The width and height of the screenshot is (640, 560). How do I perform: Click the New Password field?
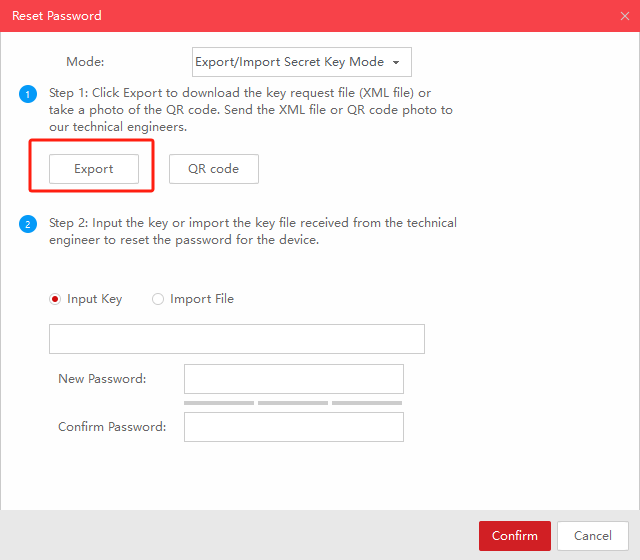pos(294,379)
